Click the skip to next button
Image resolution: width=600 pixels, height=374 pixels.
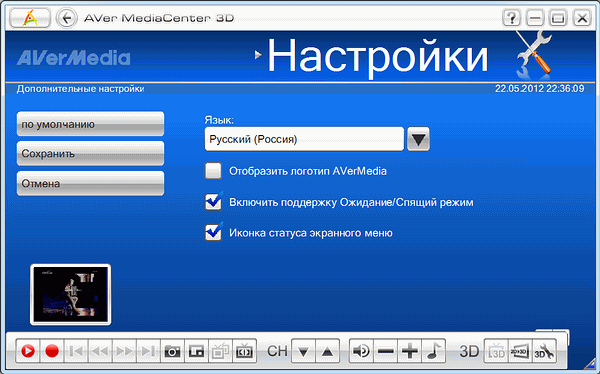coord(148,351)
